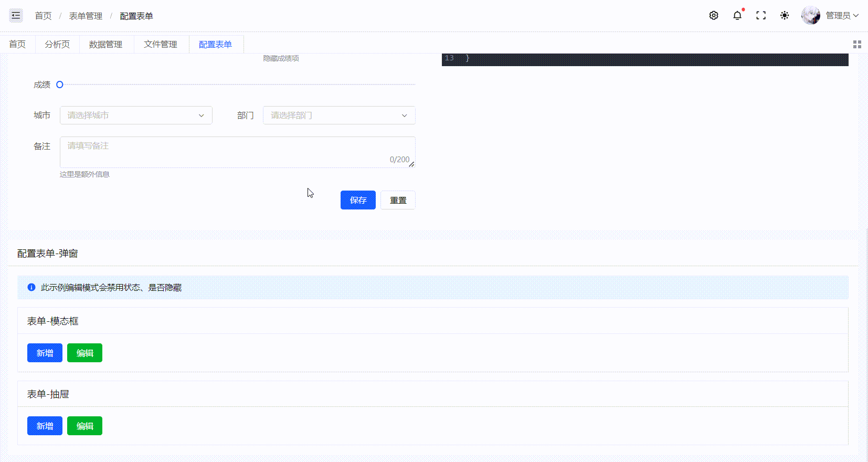Switch to the 数据管理 tab

click(x=105, y=45)
